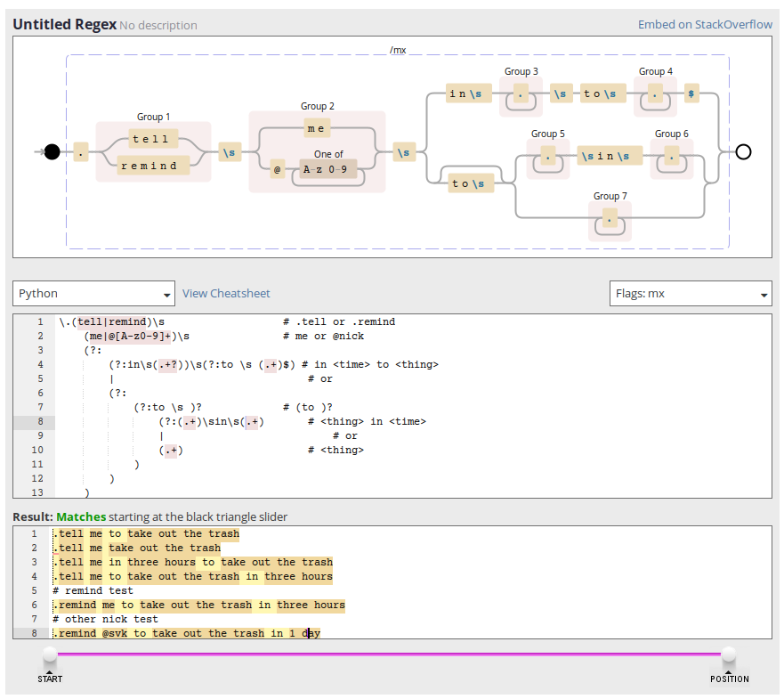
Task: Open the View Cheatsheet link
Action: tap(226, 293)
